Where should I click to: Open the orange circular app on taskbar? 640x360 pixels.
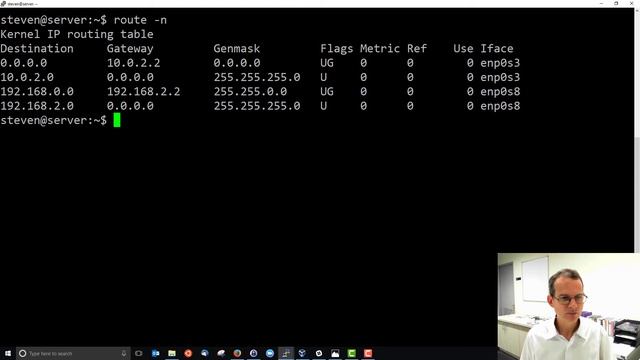click(x=188, y=353)
